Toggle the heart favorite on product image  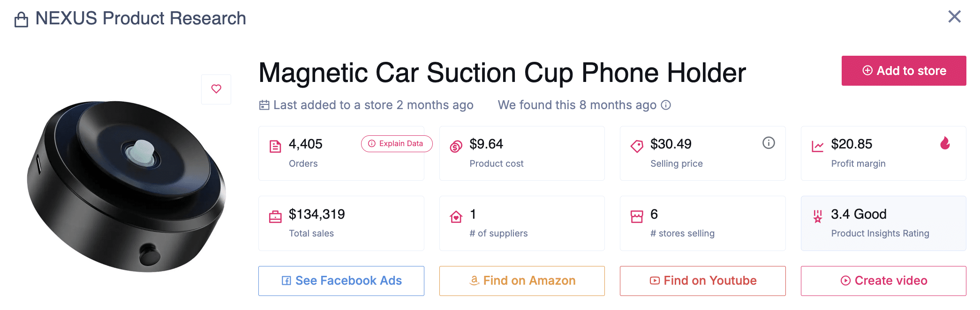(216, 89)
